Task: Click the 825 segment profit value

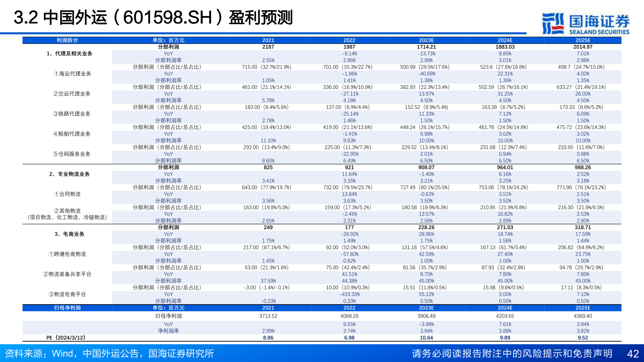Action: [268, 167]
